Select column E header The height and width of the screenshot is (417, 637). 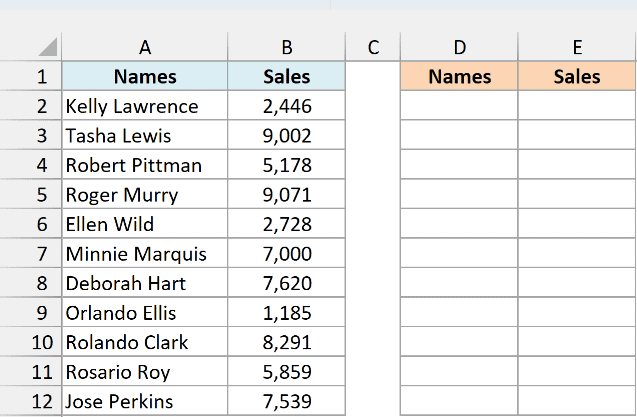point(577,47)
